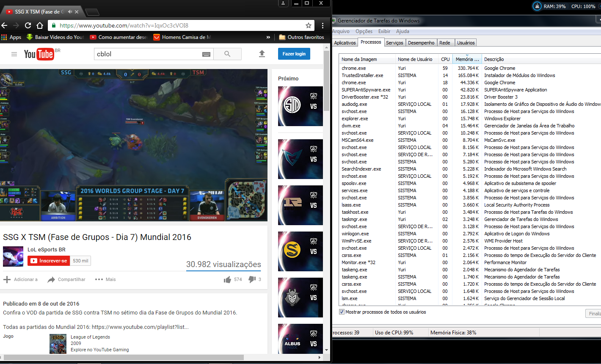This screenshot has width=601, height=364.
Task: Click Chrome address bar URL
Action: (x=124, y=25)
